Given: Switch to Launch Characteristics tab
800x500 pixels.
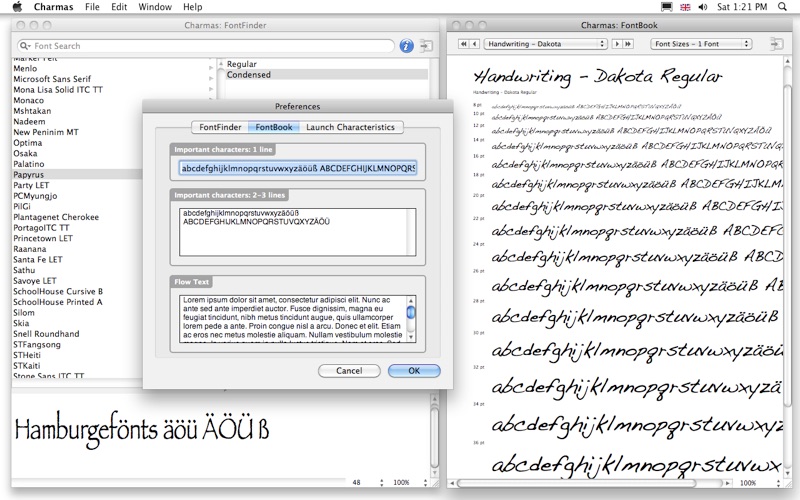Looking at the screenshot, I should click(x=351, y=127).
